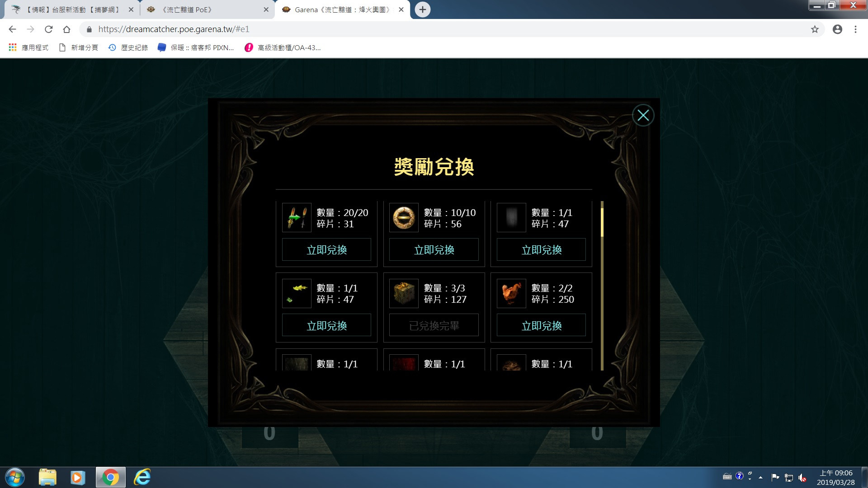The image size is (868, 488).
Task: Click the golden box item icon (3/3)
Action: [404, 293]
